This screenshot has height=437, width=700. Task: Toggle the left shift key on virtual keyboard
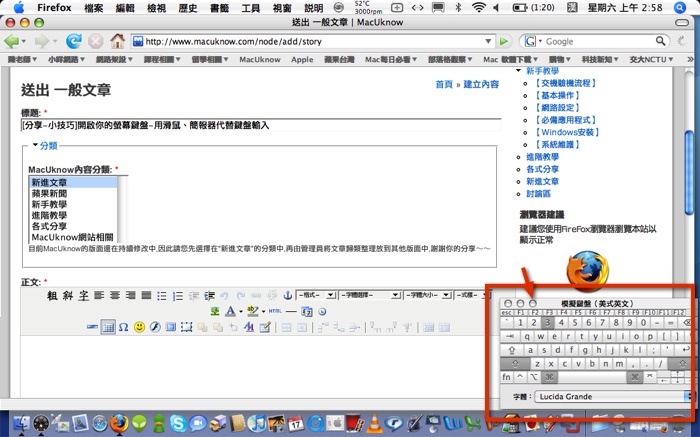514,363
